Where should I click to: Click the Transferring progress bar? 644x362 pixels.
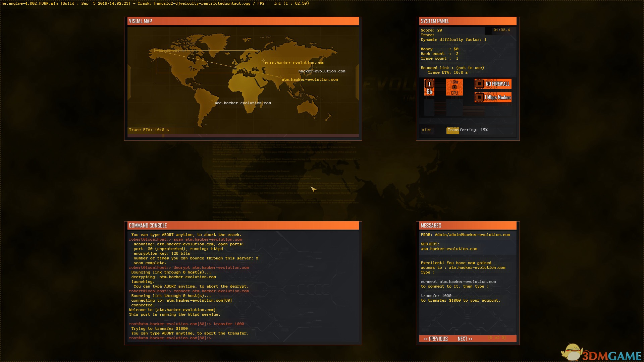pyautogui.click(x=467, y=130)
